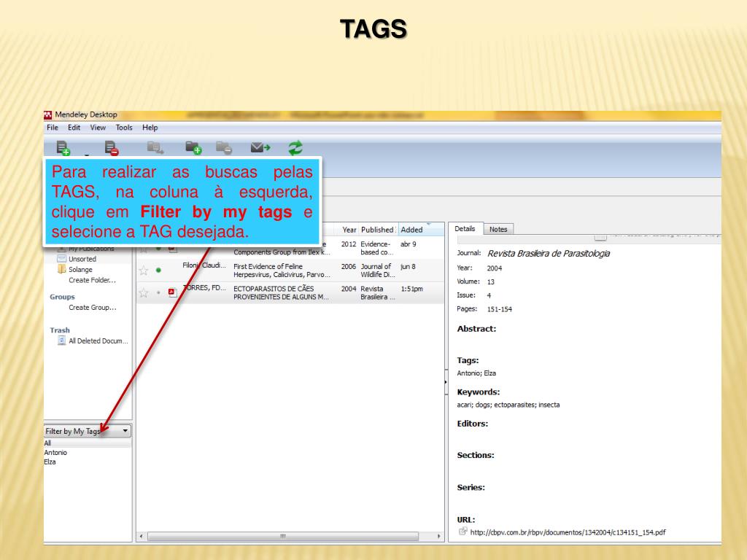Viewport: 747px width, 560px height.
Task: Switch to the Details tab
Action: (x=465, y=228)
